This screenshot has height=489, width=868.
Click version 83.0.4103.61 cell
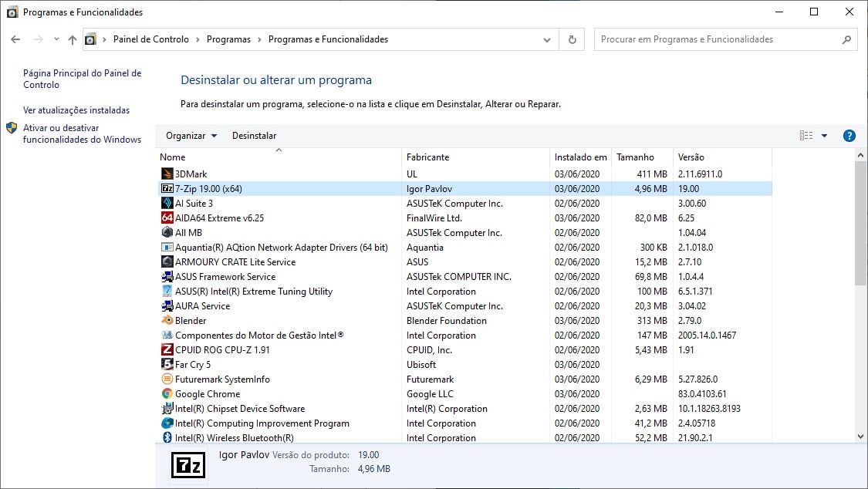click(x=702, y=394)
